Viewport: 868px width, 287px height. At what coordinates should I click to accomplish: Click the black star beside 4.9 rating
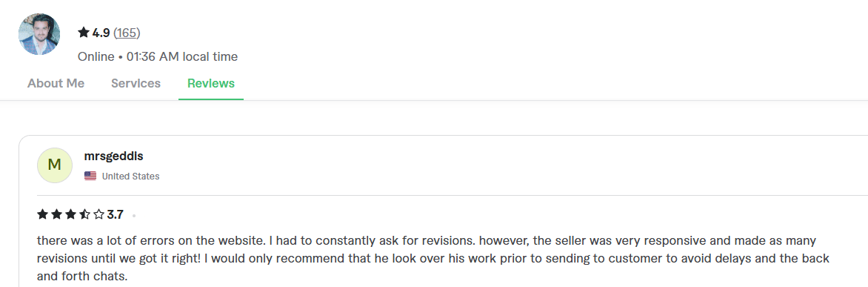tap(84, 33)
